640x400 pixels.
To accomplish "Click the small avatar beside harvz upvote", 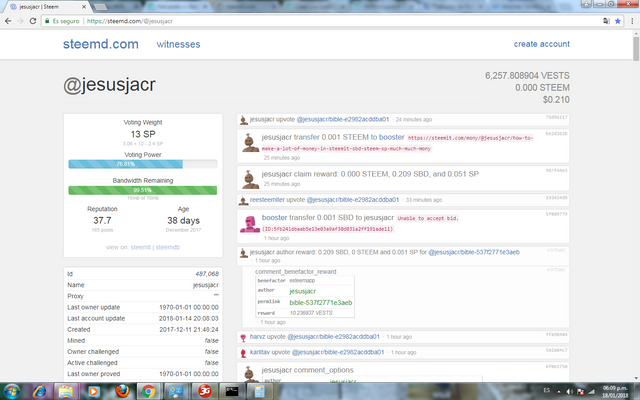I will 243,338.
